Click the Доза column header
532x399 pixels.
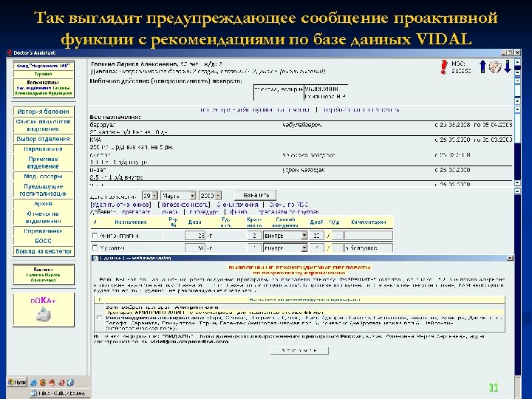click(194, 222)
